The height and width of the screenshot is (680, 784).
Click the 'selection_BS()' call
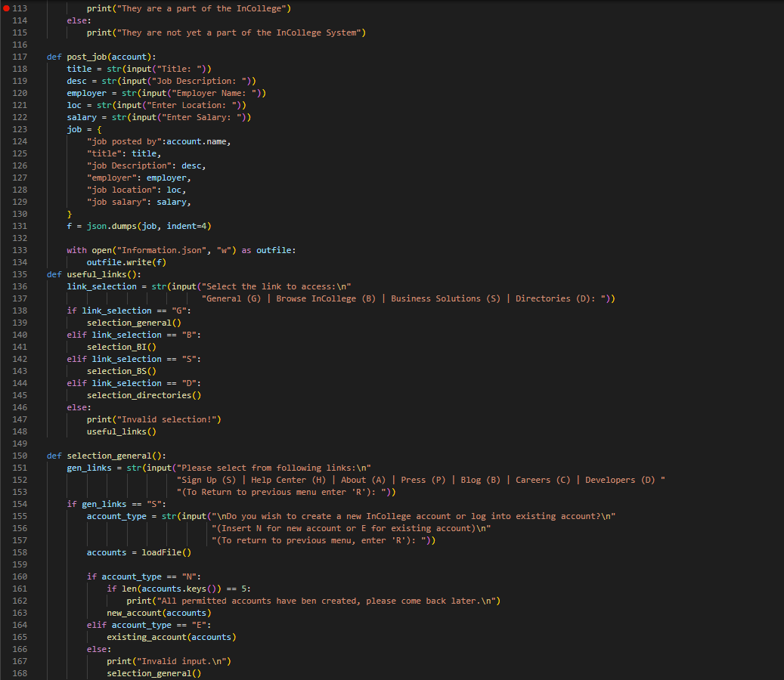[122, 371]
